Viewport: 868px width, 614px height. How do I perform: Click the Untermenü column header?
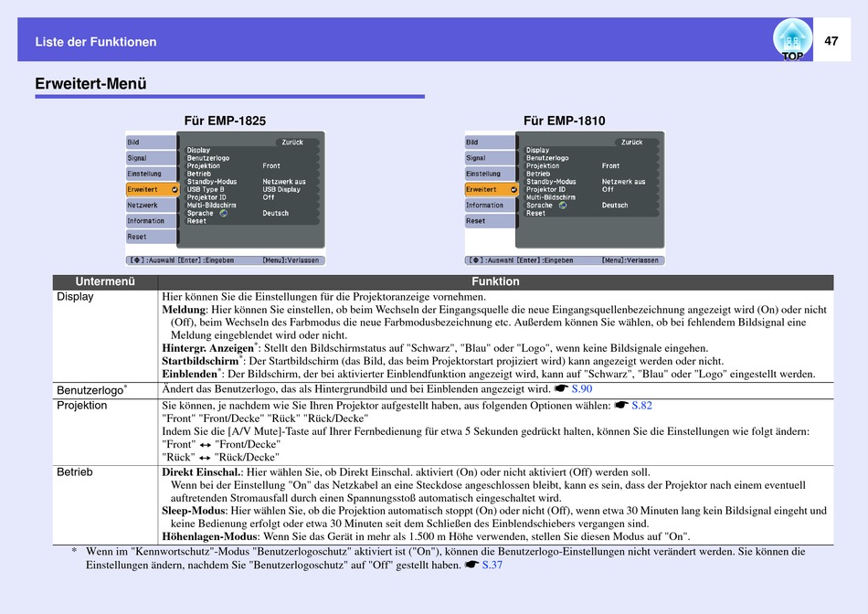[105, 281]
